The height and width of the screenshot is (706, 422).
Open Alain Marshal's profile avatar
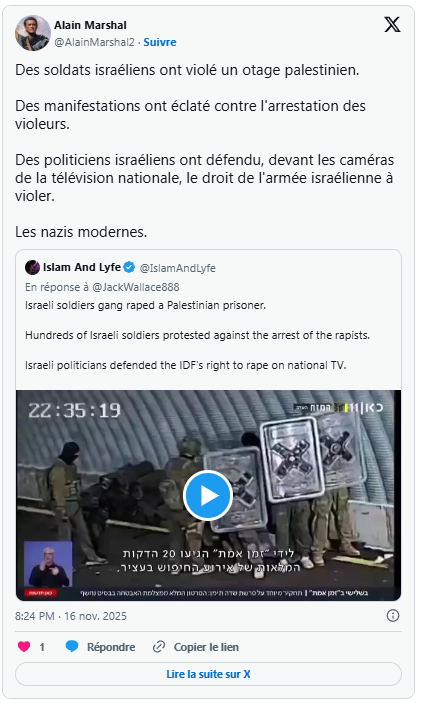(x=33, y=33)
